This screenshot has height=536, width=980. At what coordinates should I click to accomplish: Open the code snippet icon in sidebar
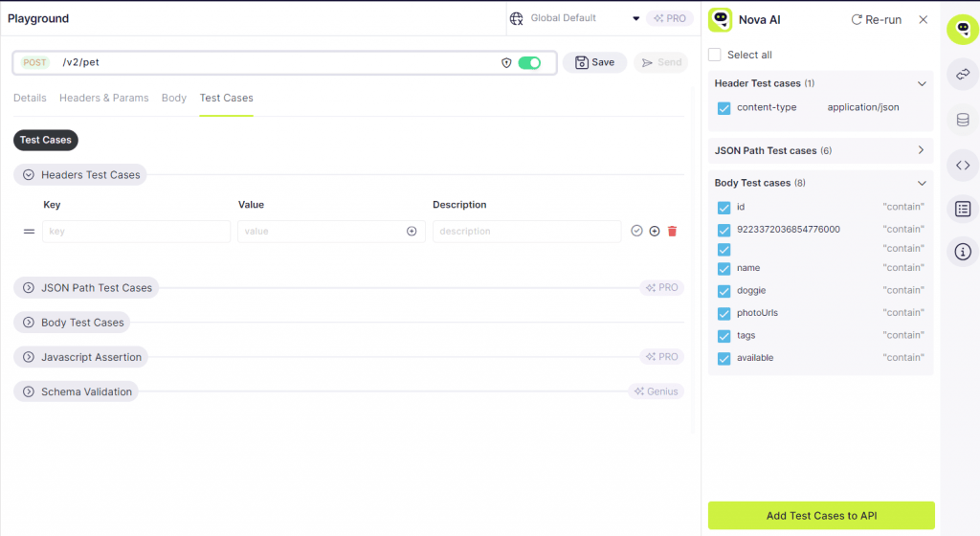(962, 165)
